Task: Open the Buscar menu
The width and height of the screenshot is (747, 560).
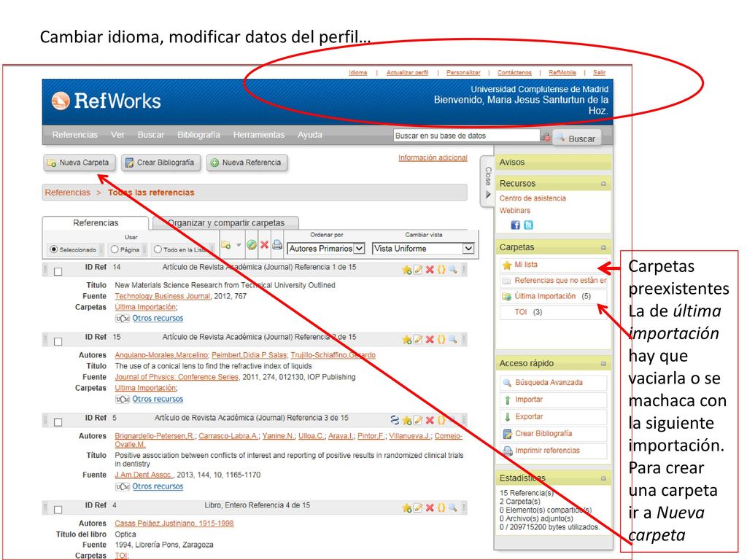Action: point(151,135)
